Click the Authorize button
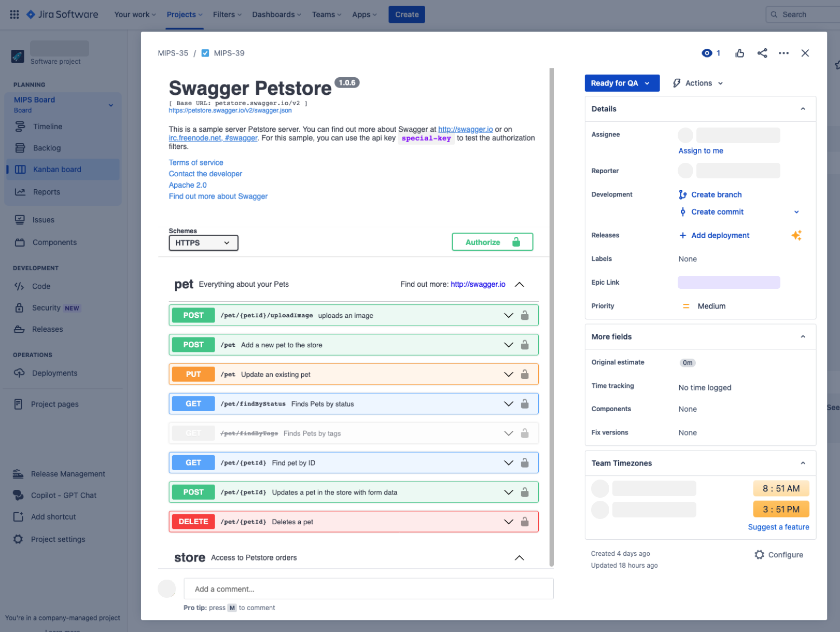840x632 pixels. click(x=492, y=242)
